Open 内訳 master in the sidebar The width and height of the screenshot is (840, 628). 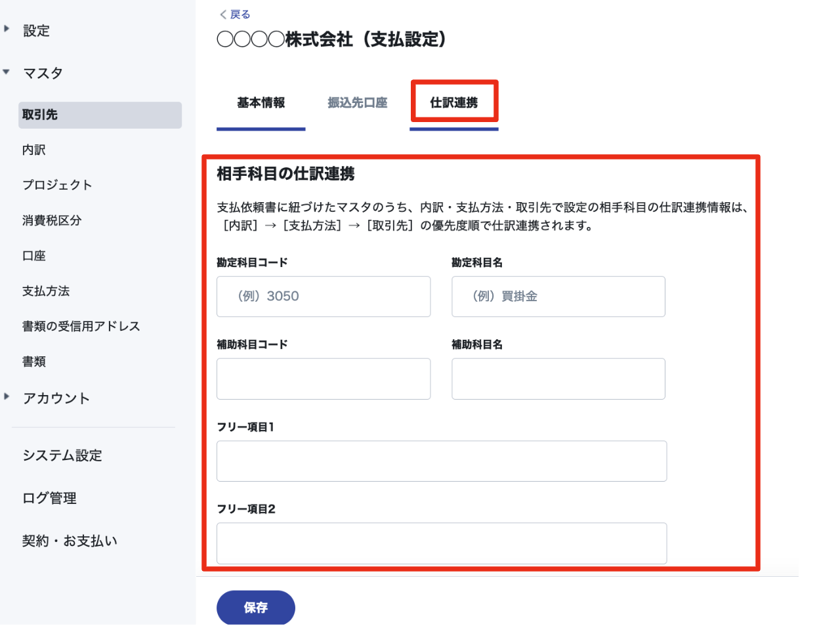[34, 150]
